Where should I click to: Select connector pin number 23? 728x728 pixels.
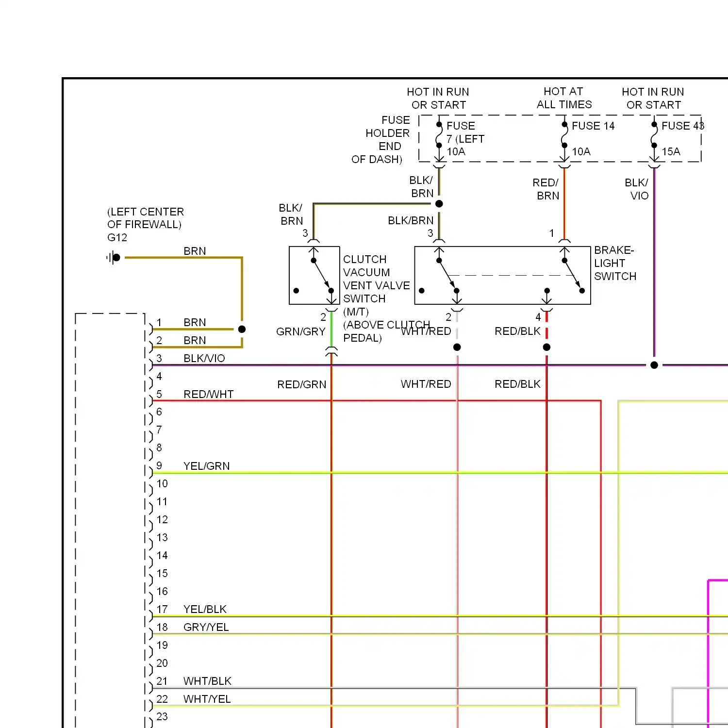pos(162,716)
